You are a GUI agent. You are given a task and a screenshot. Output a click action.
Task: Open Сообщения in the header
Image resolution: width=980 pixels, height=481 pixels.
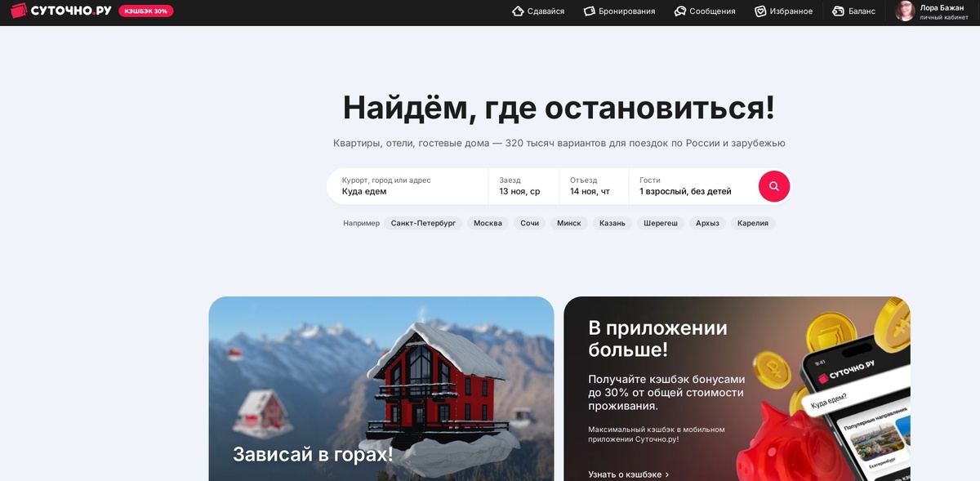pos(705,11)
